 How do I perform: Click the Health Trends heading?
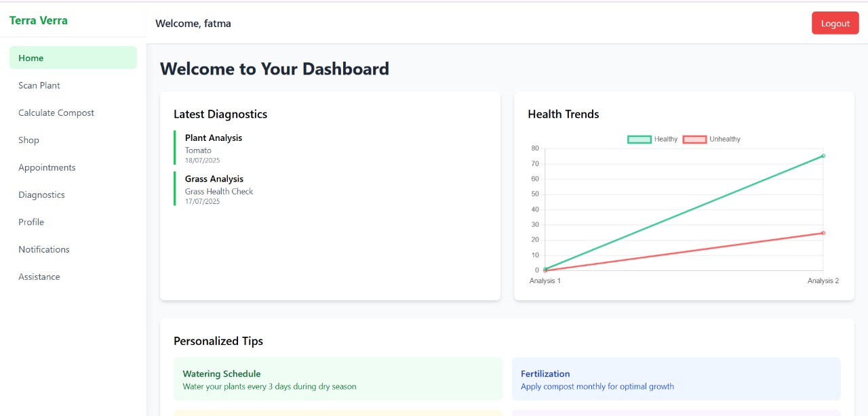tap(564, 114)
